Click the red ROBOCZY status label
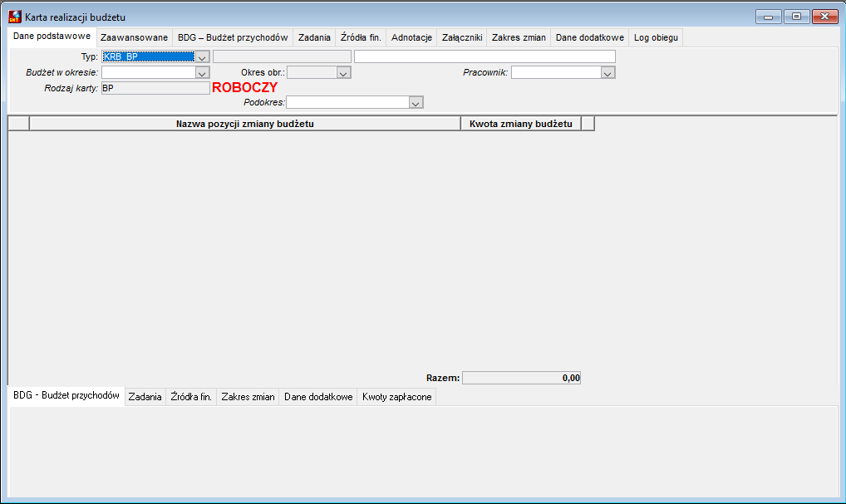 point(245,87)
